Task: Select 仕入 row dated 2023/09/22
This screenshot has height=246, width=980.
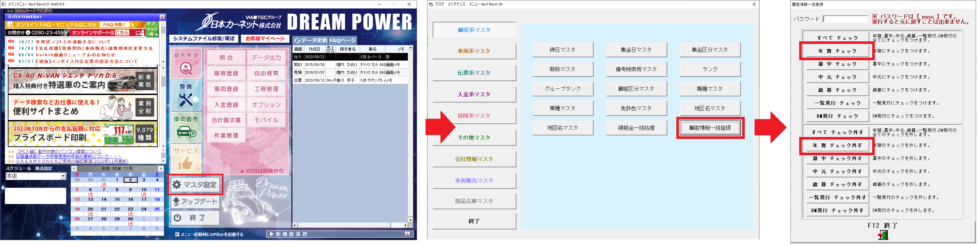Action: [350, 57]
